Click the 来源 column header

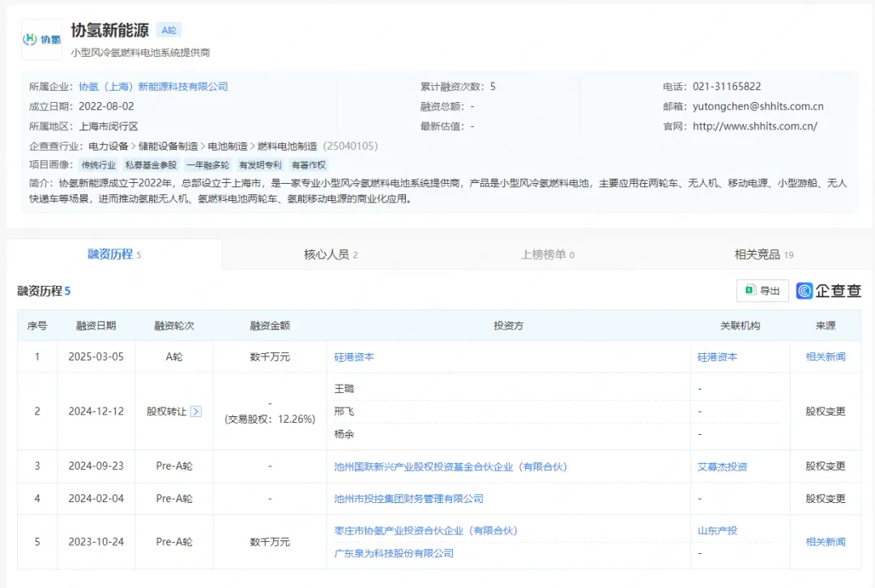(826, 326)
